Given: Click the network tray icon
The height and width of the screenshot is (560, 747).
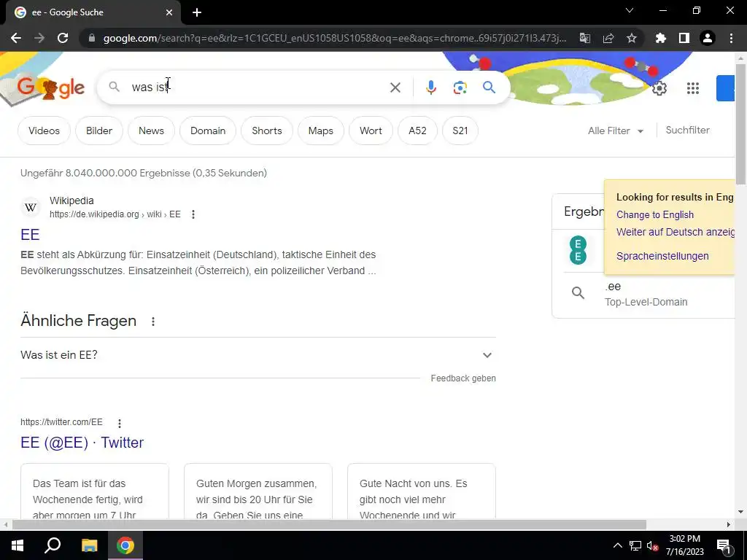Looking at the screenshot, I should [635, 546].
